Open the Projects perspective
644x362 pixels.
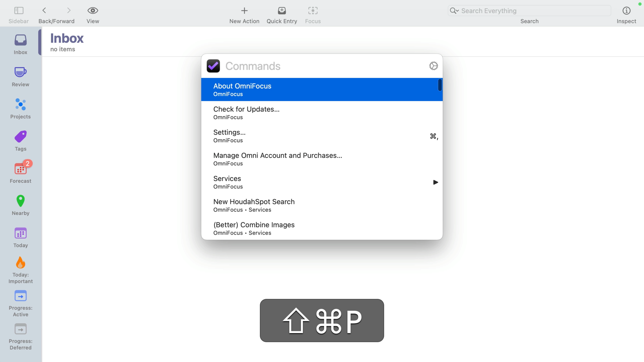coord(20,109)
